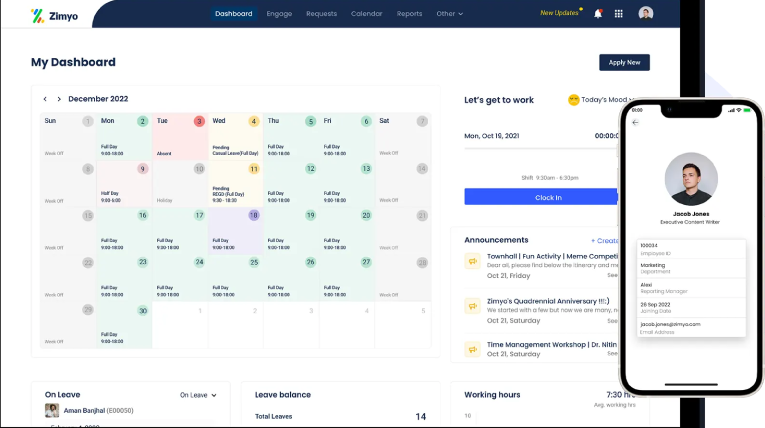Go to next month in calendar
Viewport: 765px width, 428px height.
(59, 99)
